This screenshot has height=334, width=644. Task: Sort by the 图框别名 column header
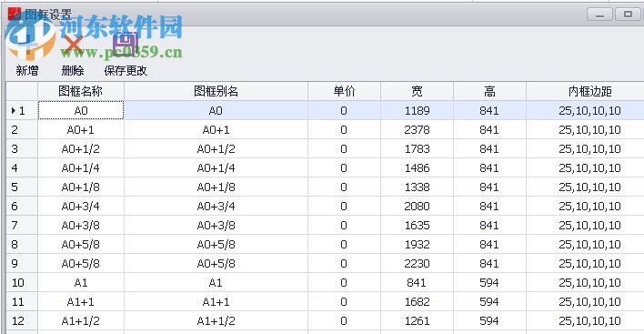tap(216, 91)
